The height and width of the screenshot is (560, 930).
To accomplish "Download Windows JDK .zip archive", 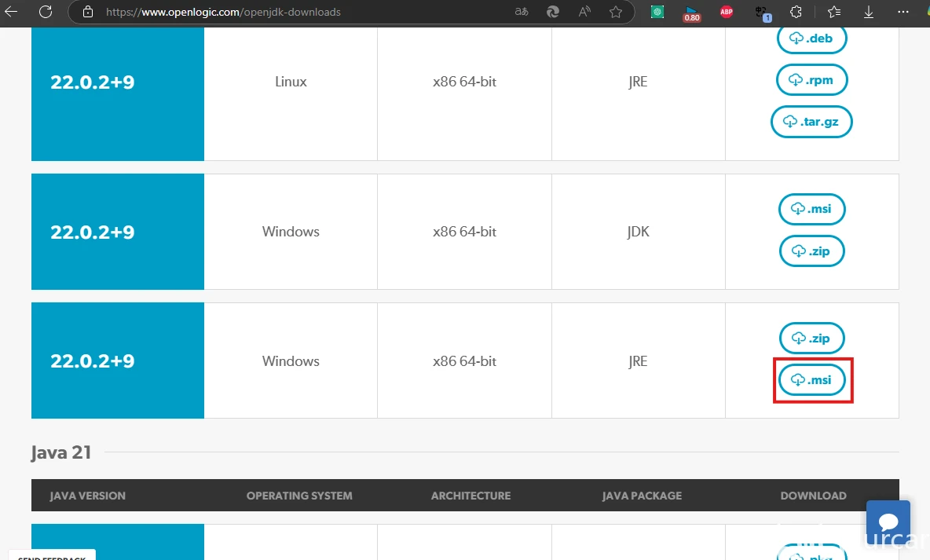I will pos(811,251).
